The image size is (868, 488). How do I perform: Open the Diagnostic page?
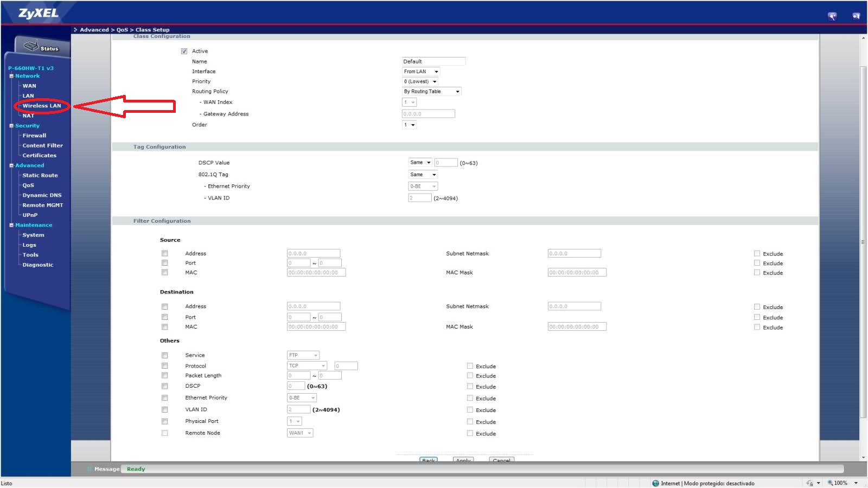[38, 265]
